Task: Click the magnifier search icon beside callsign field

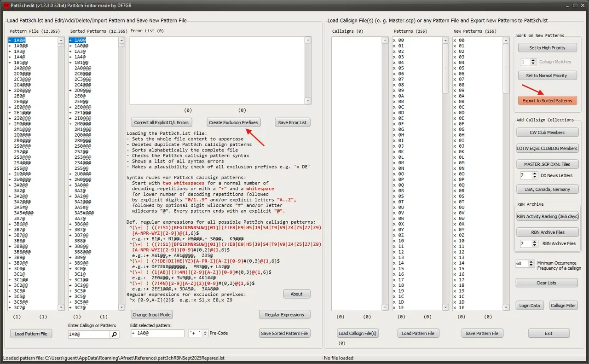Action: [x=115, y=335]
